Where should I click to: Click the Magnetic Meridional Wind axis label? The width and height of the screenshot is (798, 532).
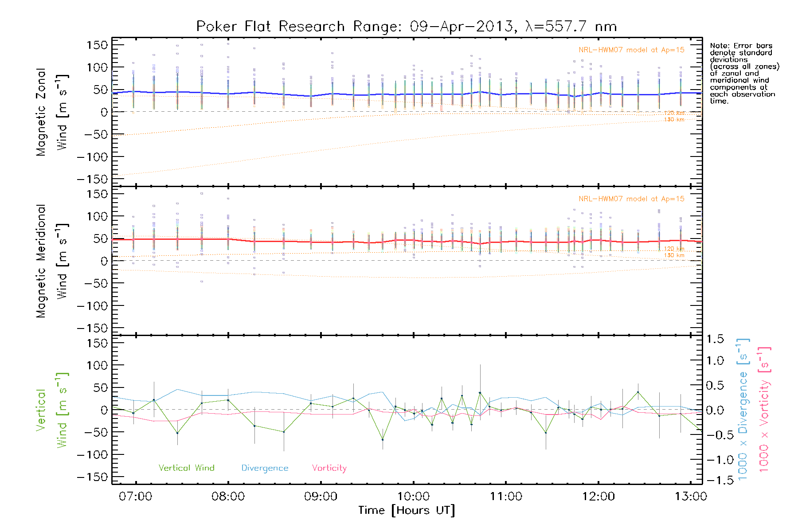point(51,261)
